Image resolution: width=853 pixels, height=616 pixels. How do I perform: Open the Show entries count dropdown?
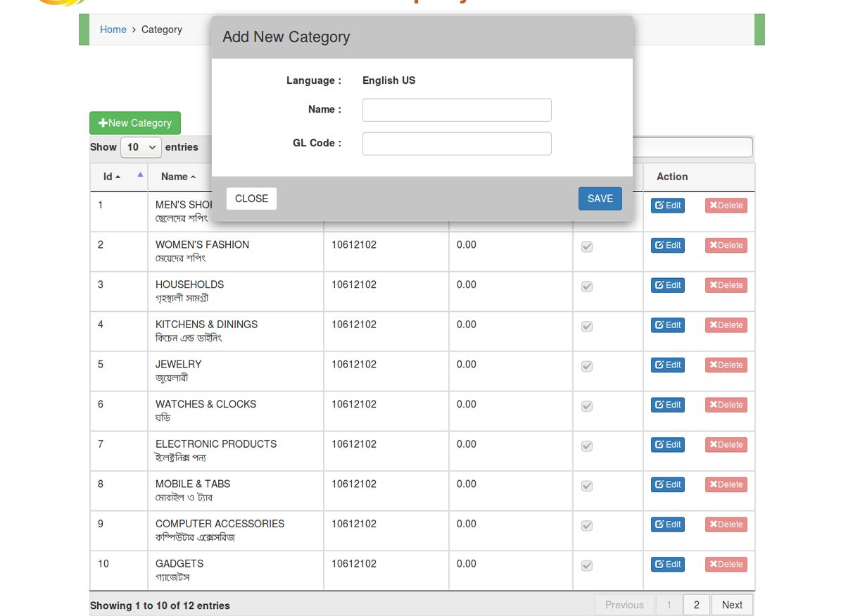(141, 147)
